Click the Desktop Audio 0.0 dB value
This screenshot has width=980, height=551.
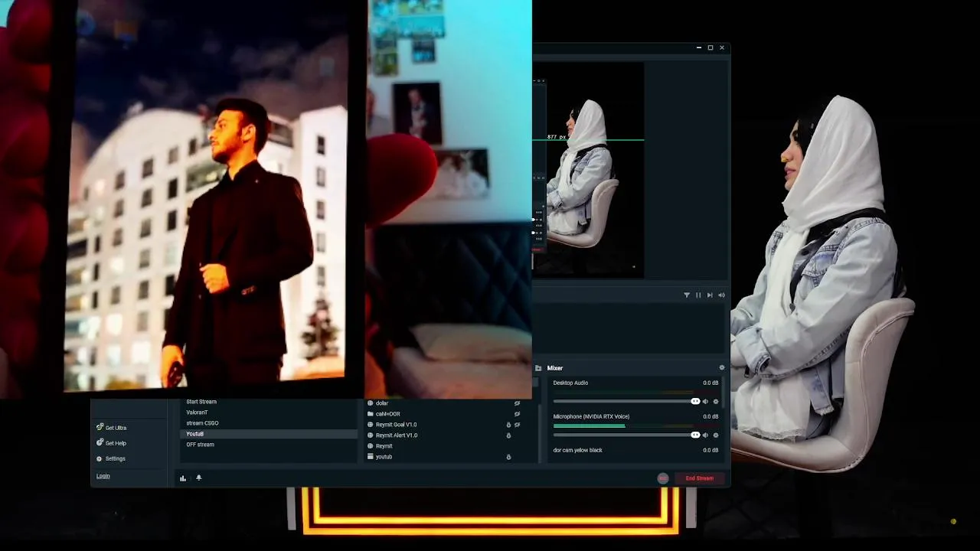click(x=710, y=383)
